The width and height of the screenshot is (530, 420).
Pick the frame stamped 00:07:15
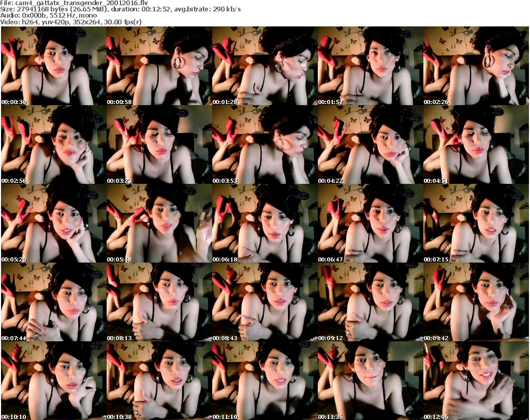[476, 224]
